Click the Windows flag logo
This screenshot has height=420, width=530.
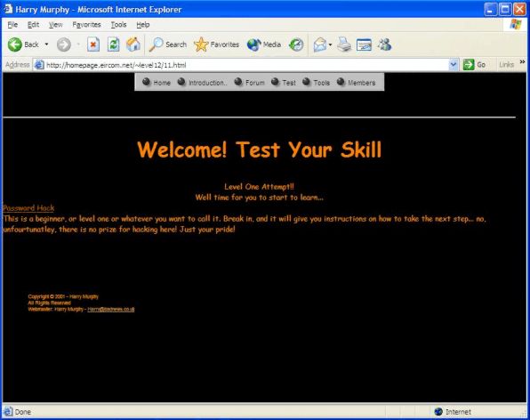pos(516,24)
